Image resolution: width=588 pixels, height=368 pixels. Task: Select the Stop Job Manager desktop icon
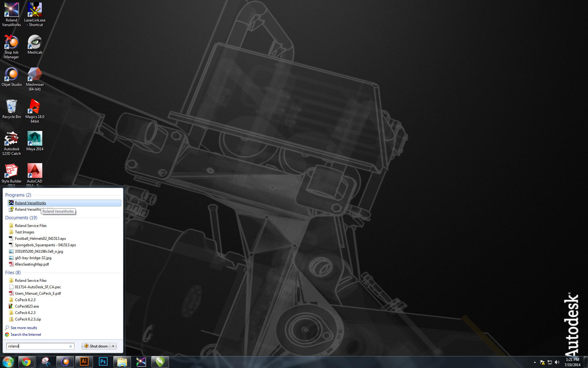[x=11, y=47]
